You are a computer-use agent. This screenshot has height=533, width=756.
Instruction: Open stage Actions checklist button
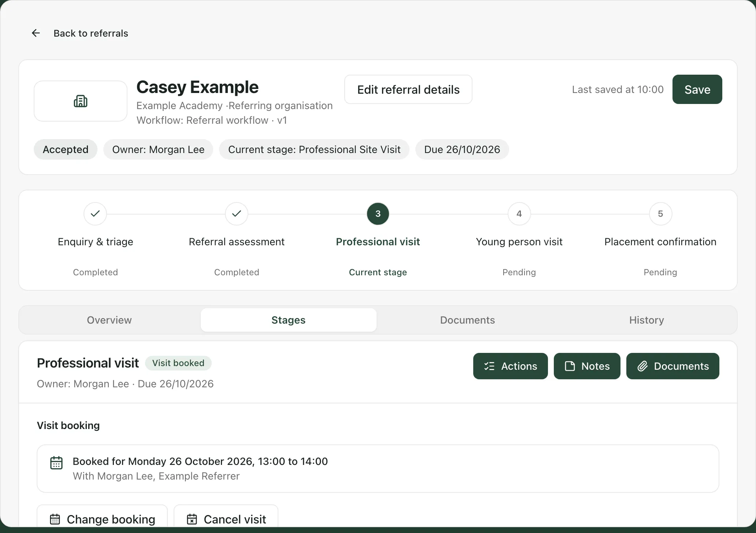(511, 366)
